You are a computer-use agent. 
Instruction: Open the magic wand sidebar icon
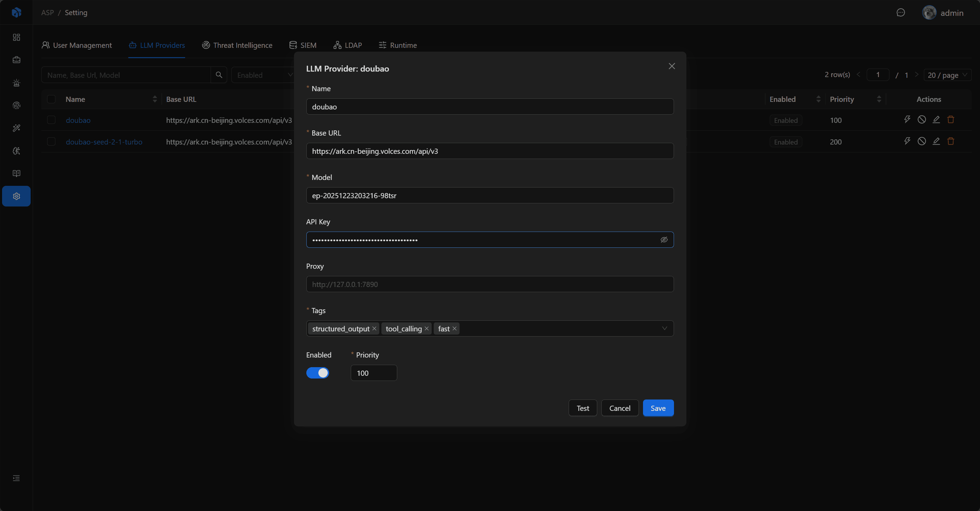17,128
